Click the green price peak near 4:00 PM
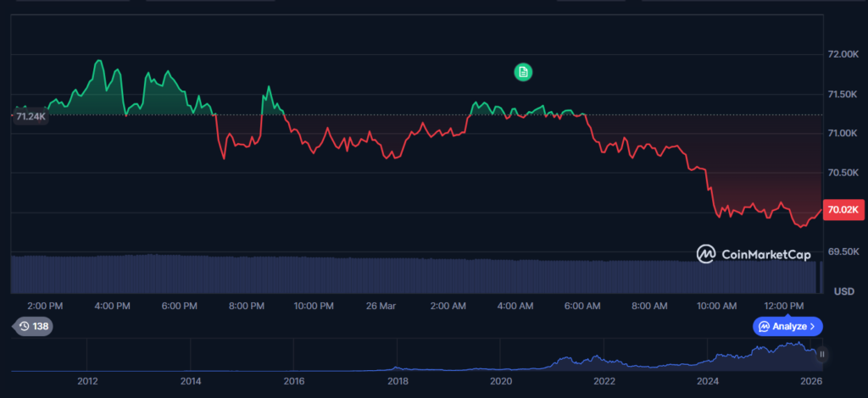 100,61
